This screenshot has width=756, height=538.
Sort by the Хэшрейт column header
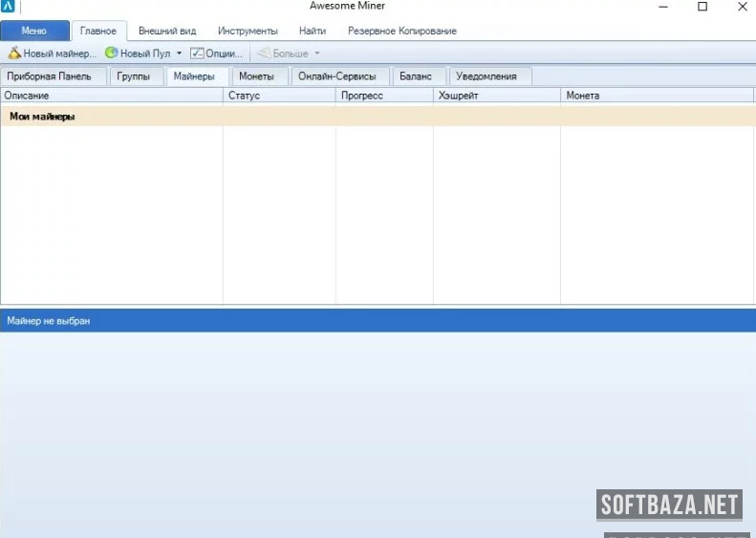(496, 96)
